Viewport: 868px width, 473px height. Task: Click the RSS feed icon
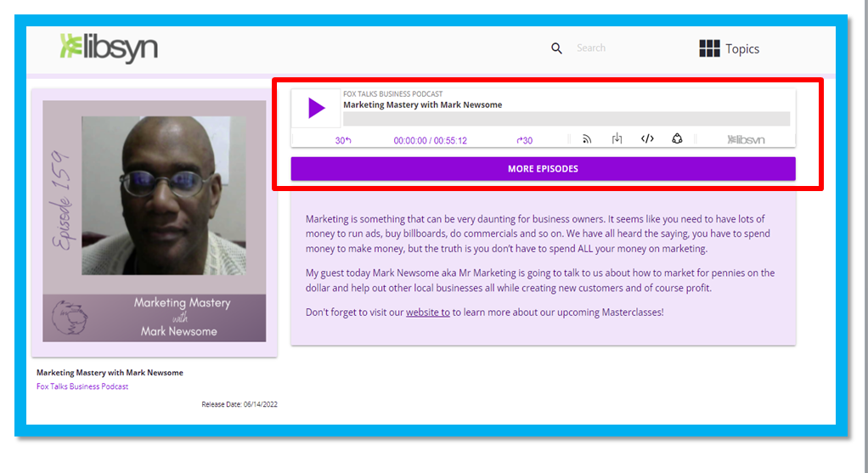point(586,139)
